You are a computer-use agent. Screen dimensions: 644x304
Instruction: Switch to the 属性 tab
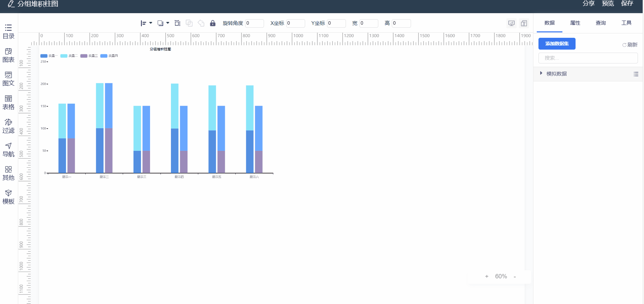pos(575,23)
